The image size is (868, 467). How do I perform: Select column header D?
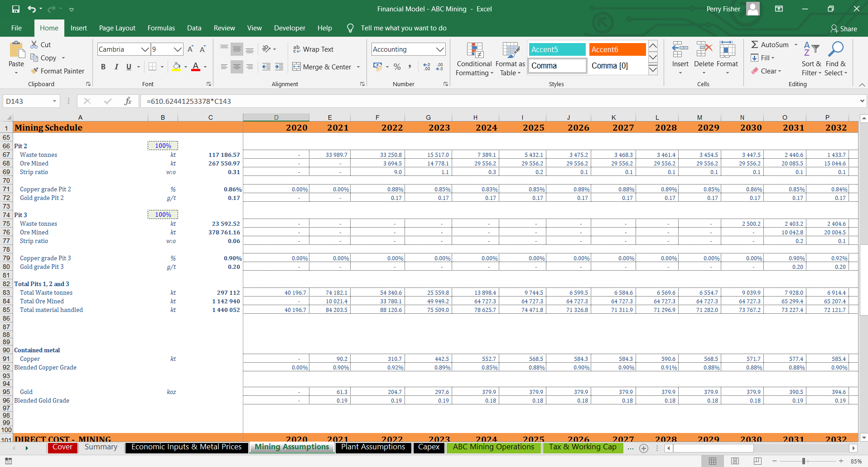click(x=276, y=117)
